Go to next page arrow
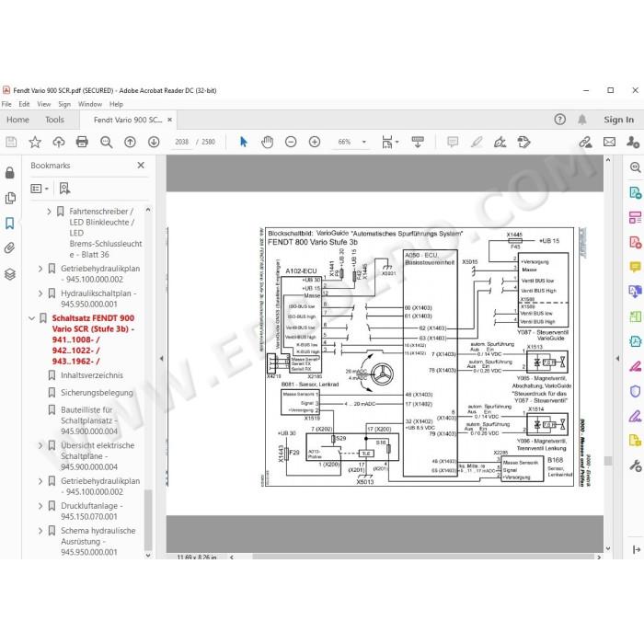 coord(154,142)
